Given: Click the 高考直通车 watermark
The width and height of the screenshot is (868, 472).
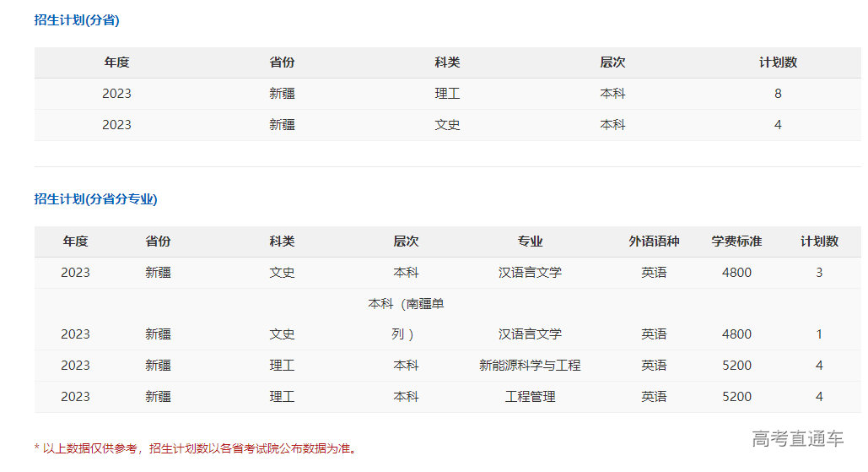Looking at the screenshot, I should coord(797,438).
